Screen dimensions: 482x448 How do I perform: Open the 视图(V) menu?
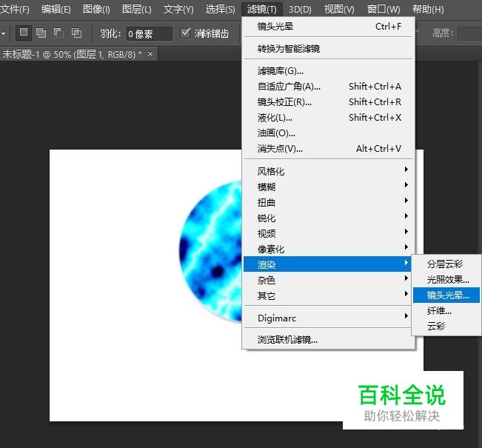tap(339, 9)
